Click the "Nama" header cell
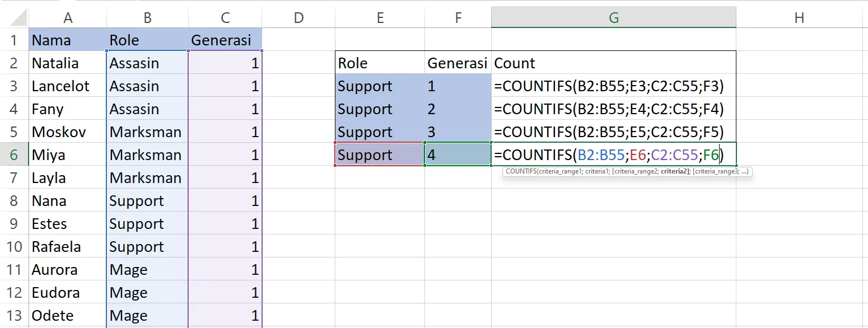This screenshot has height=328, width=868. 67,40
